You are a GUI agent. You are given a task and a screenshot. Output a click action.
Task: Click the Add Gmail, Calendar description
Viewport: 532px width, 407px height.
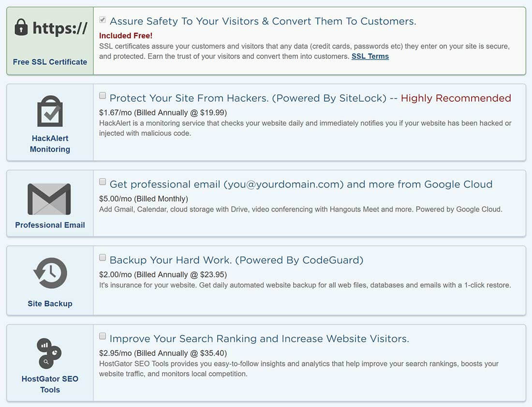[301, 210]
